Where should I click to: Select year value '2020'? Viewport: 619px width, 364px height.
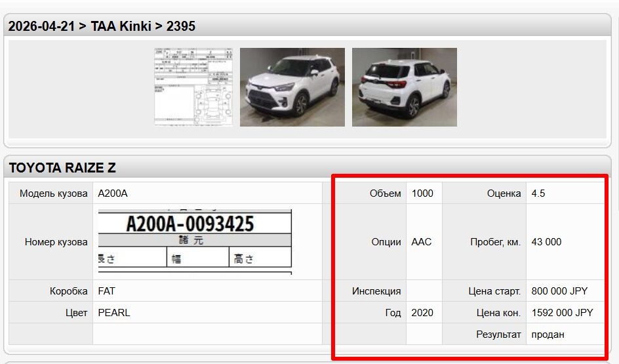[422, 313]
